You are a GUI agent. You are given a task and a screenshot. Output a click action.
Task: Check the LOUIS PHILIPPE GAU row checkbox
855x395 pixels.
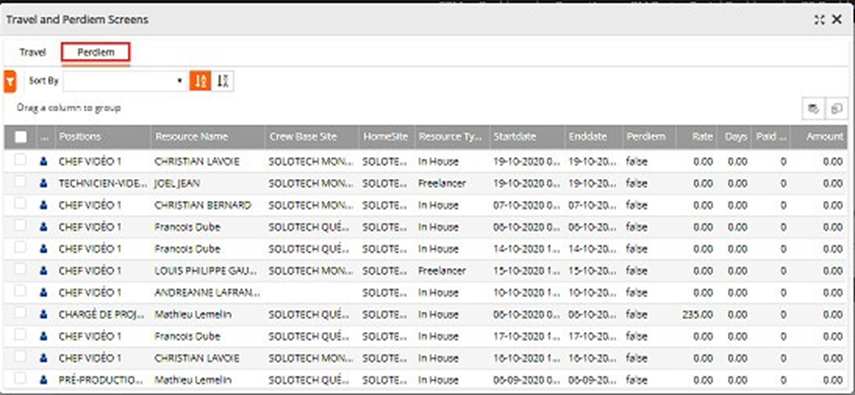pyautogui.click(x=20, y=269)
